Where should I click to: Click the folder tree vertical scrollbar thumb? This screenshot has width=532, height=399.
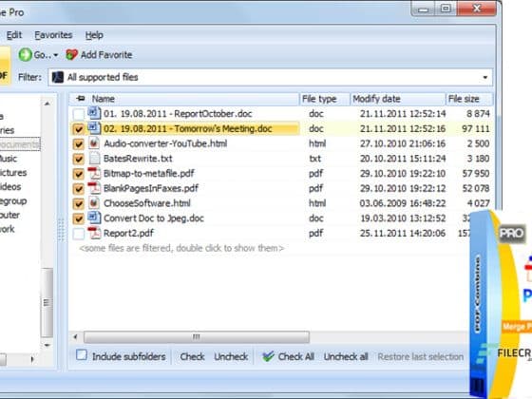pyautogui.click(x=47, y=303)
